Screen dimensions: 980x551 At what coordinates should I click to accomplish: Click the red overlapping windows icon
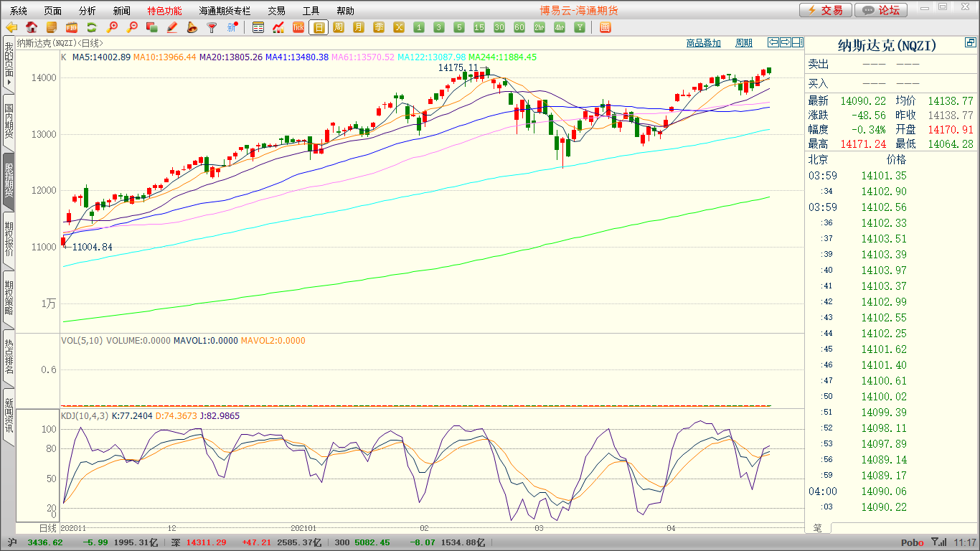pyautogui.click(x=151, y=27)
